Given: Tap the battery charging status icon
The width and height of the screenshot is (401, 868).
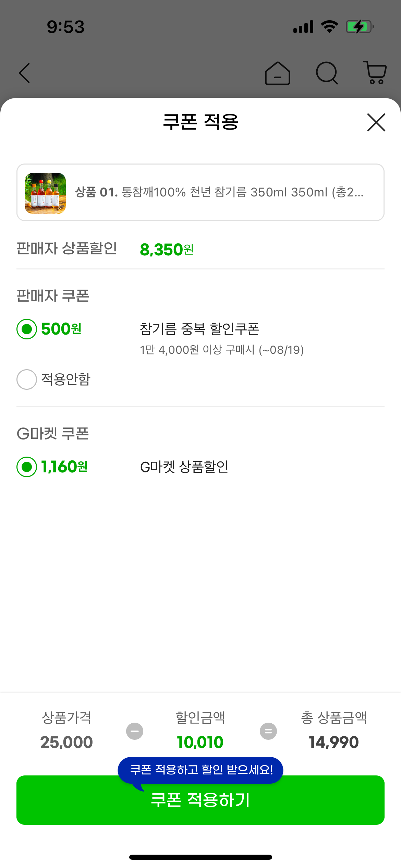Looking at the screenshot, I should [359, 27].
